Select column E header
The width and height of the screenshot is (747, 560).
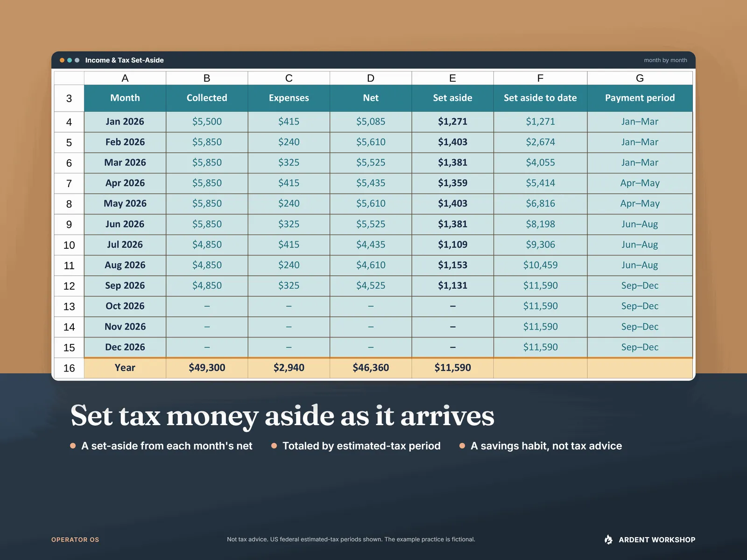click(452, 78)
